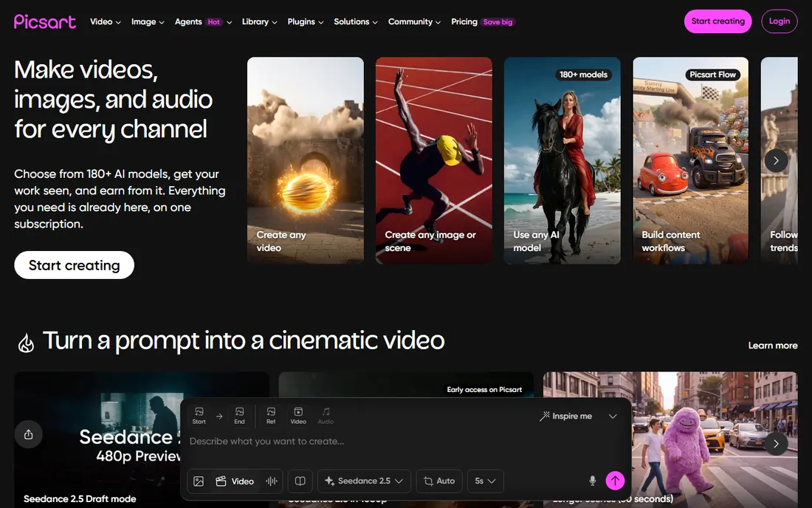This screenshot has width=812, height=508.
Task: Open the Solutions menu
Action: 356,21
